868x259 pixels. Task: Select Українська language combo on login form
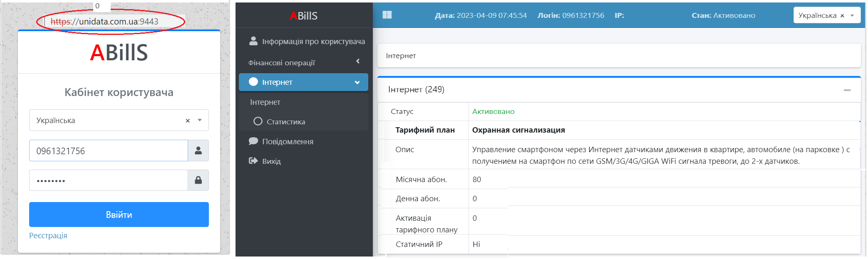point(119,120)
